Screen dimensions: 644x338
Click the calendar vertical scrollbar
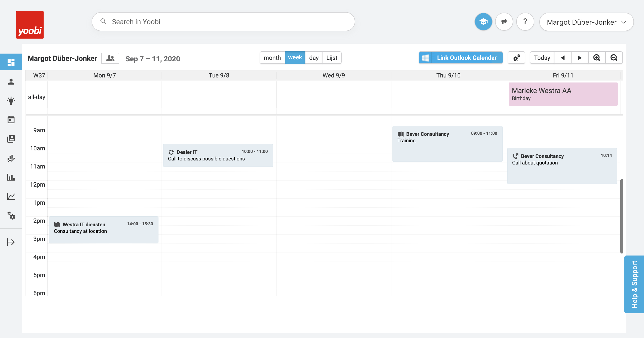click(x=622, y=216)
